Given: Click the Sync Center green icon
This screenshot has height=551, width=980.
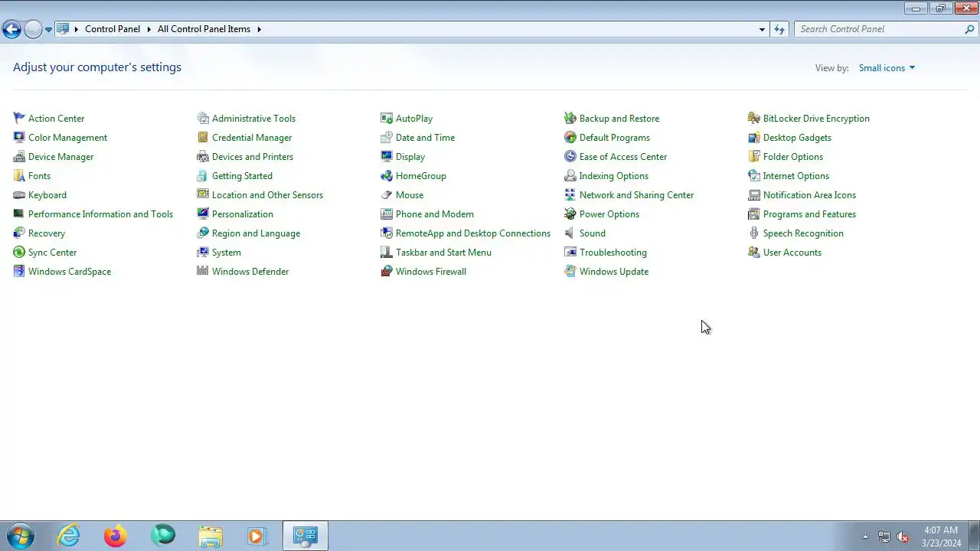Looking at the screenshot, I should click(x=19, y=252).
